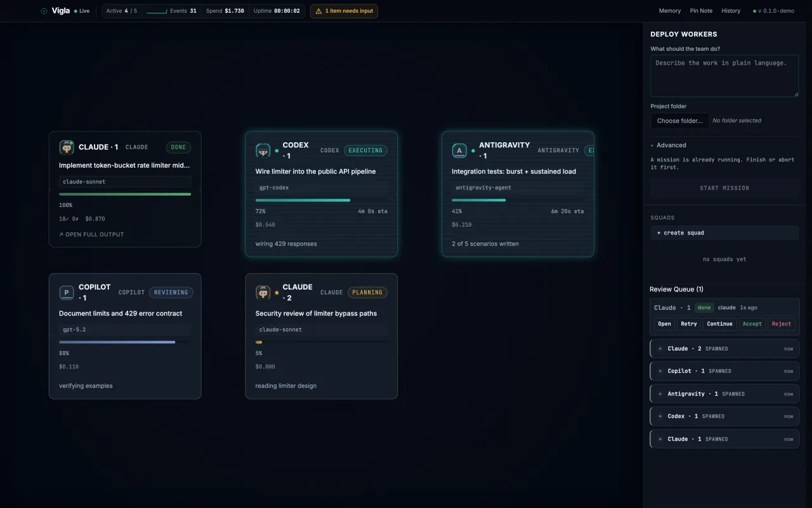Click Claude · 1 card avatar icon
Screen dimensions: 812x508
pyautogui.click(x=67, y=147)
